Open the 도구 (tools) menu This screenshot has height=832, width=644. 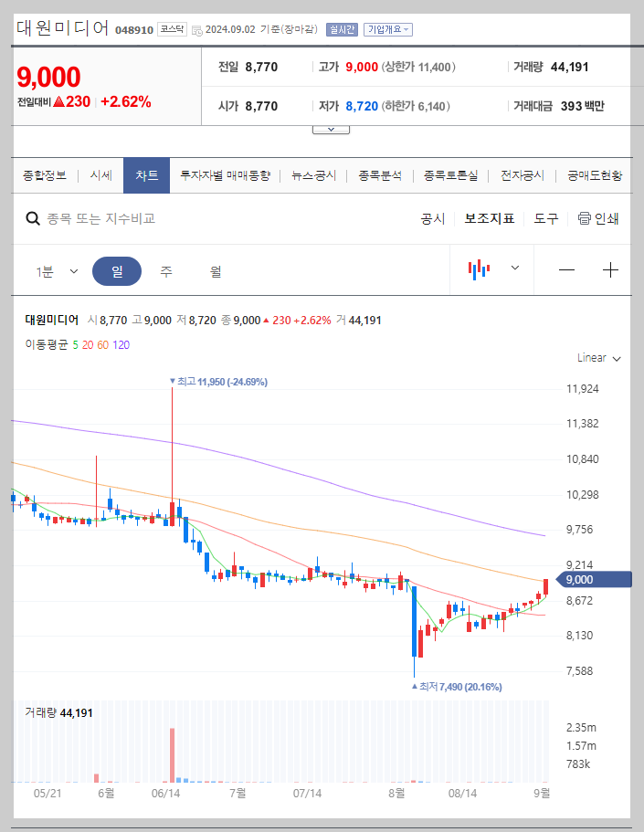545,219
